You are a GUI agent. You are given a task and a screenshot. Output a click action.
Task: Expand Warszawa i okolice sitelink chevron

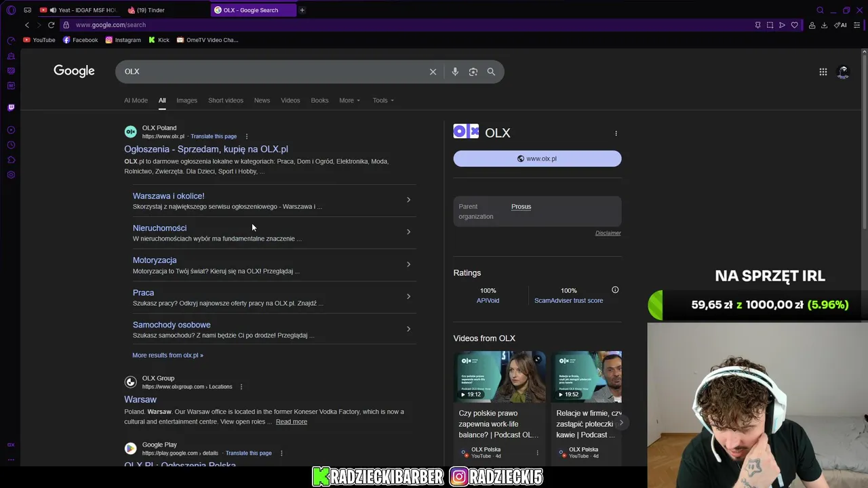pos(408,200)
